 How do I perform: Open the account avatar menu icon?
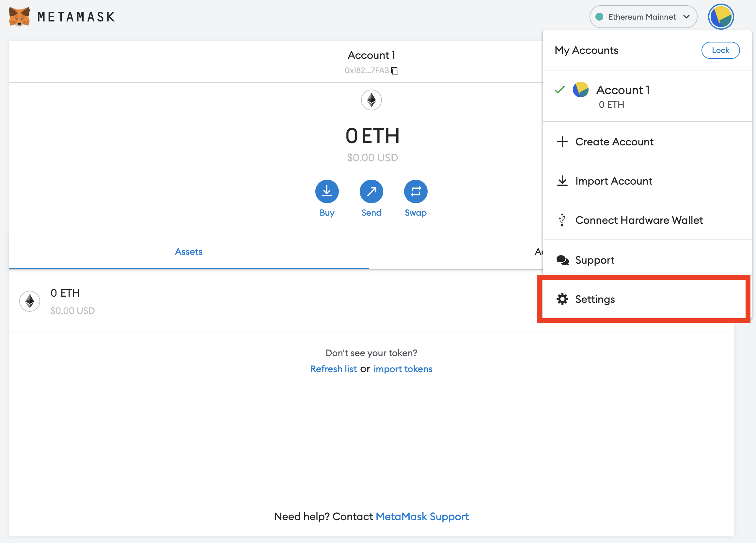point(721,17)
